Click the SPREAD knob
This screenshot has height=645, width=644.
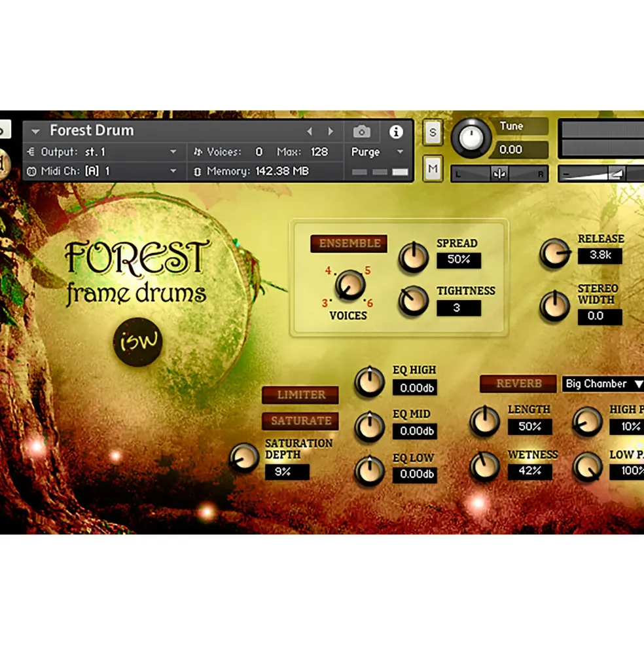[413, 257]
